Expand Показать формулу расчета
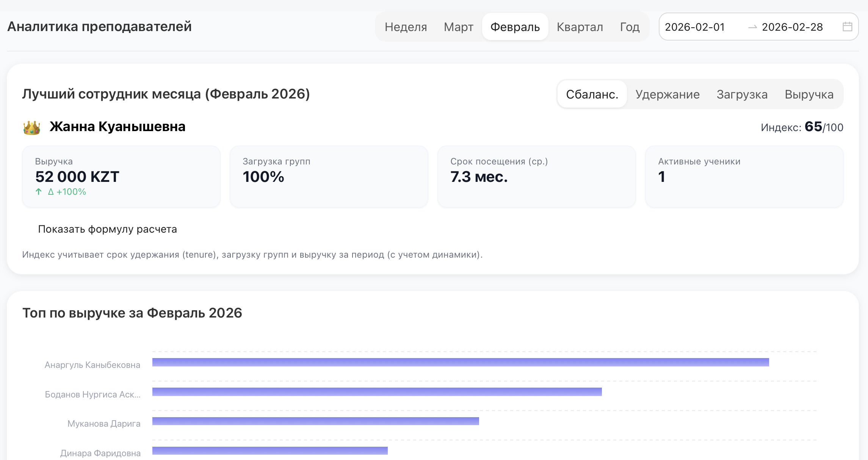 point(107,229)
